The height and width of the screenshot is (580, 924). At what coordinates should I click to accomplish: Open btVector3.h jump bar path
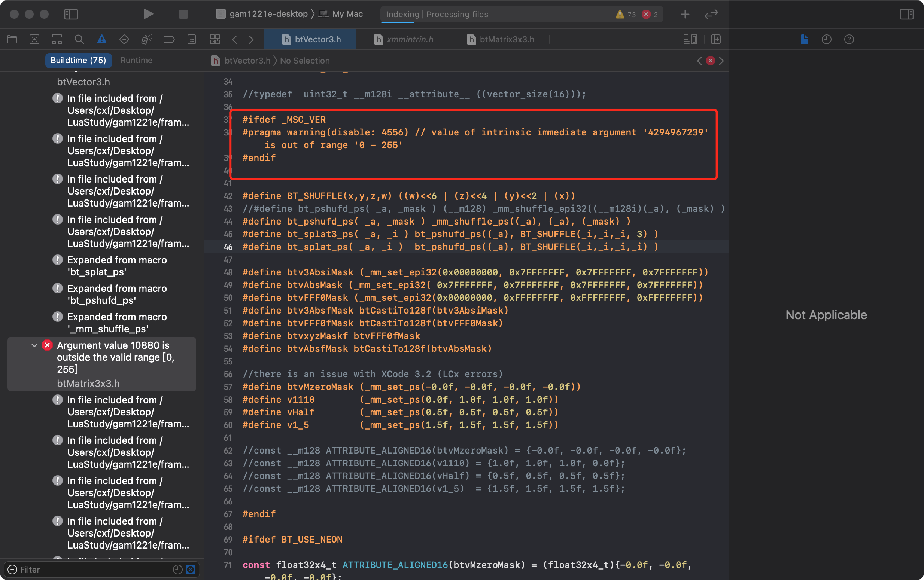pos(247,61)
